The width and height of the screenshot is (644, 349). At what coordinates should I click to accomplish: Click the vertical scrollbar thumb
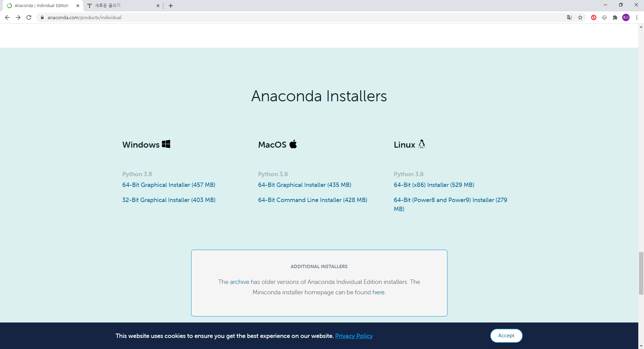pos(641,273)
